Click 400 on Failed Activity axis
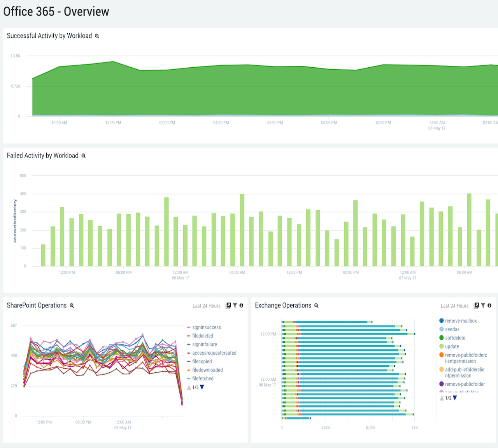Image resolution: width=498 pixels, height=448 pixels. pyautogui.click(x=23, y=194)
